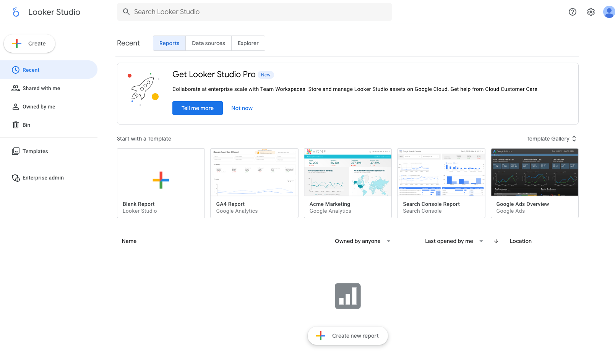
Task: Click the colorful plus icon in Create button
Action: click(x=17, y=44)
